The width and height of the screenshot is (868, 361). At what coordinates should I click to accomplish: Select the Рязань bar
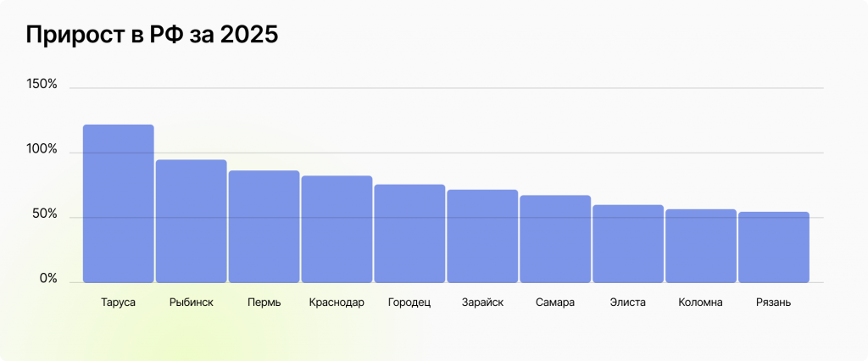pos(774,247)
